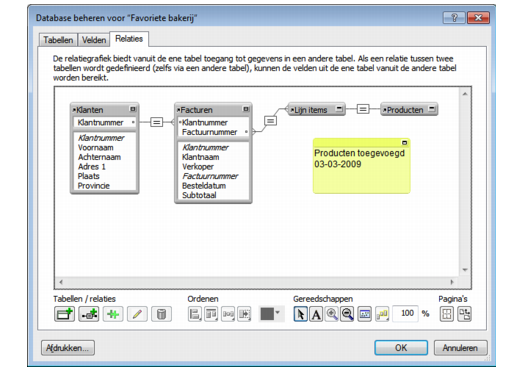Click the Annuleren button
The height and width of the screenshot is (389, 520).
coord(460,348)
